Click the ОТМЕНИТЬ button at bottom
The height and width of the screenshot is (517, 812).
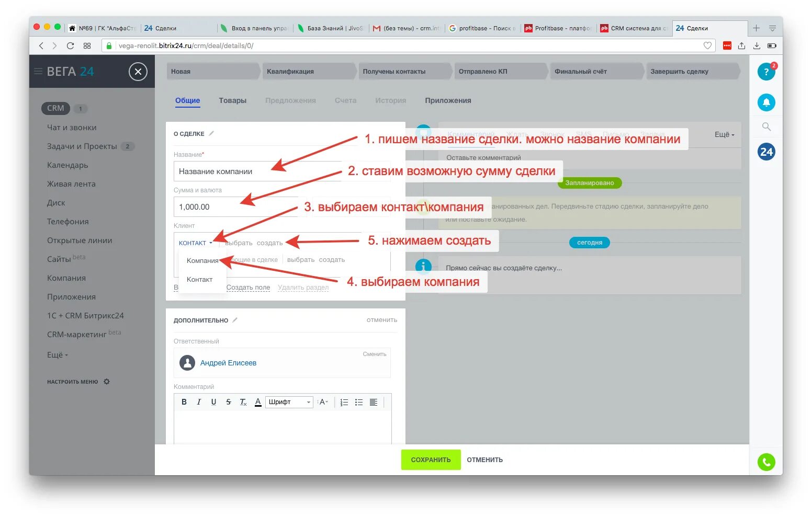pos(485,460)
